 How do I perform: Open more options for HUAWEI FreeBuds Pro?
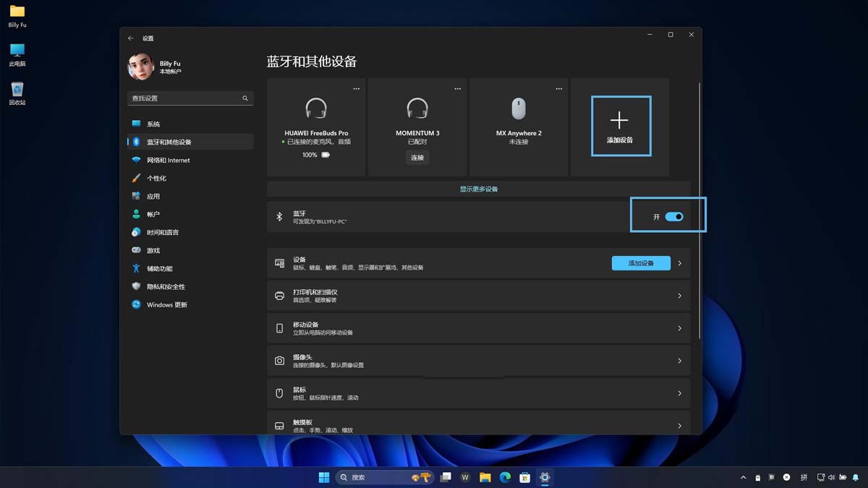pos(356,87)
